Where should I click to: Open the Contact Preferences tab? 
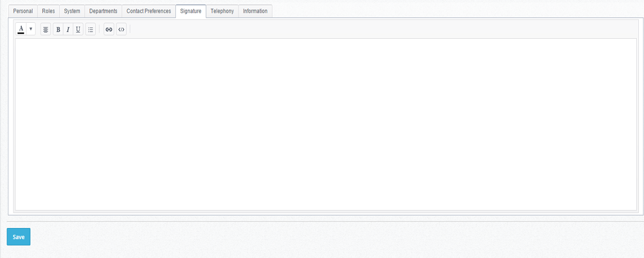pyautogui.click(x=149, y=11)
